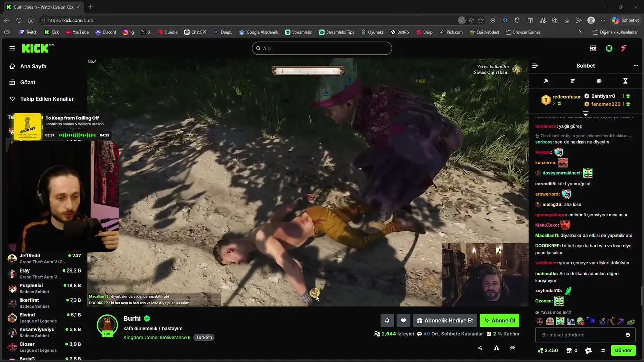
Task: Expand the bookmarks overflow chevron
Action: point(580,32)
